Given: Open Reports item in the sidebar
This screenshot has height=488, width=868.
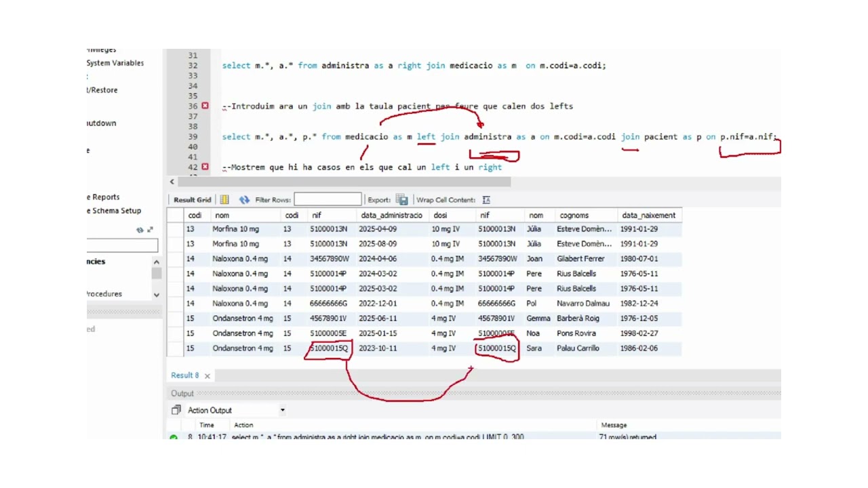Looking at the screenshot, I should [x=103, y=197].
